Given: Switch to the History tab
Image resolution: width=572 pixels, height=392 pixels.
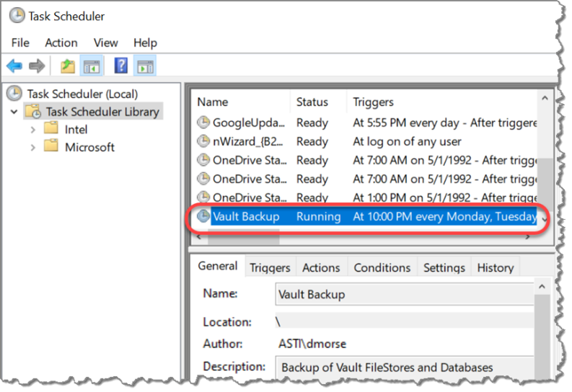Looking at the screenshot, I should click(x=495, y=268).
